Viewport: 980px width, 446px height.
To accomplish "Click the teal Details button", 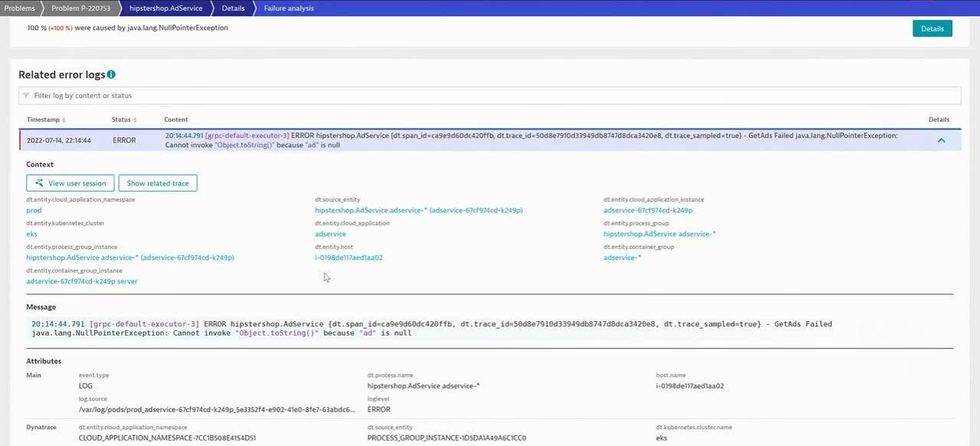I will click(x=932, y=28).
